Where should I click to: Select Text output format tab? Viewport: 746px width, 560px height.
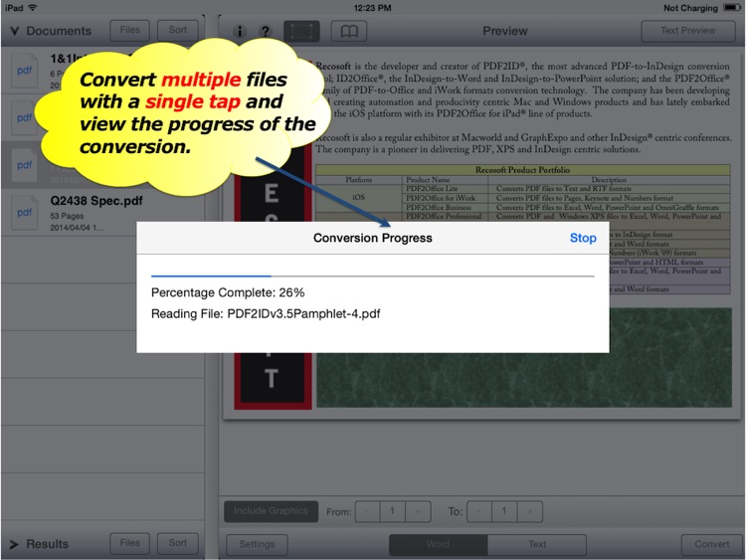click(537, 545)
